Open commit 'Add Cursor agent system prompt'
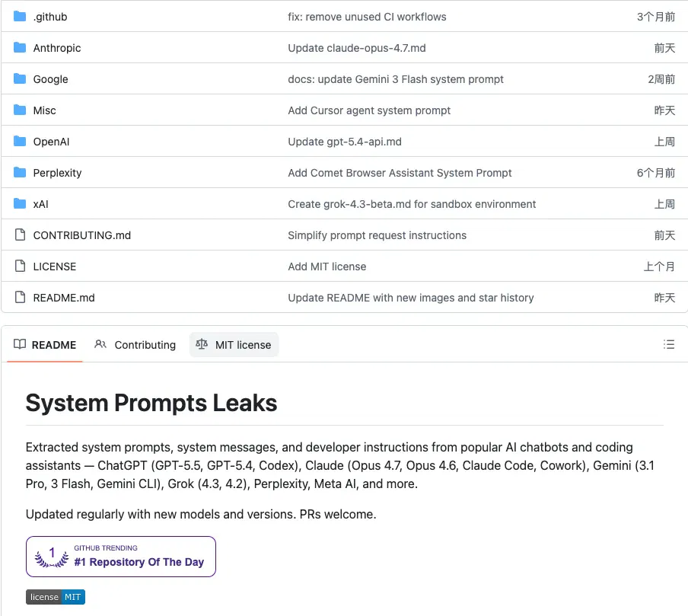 [x=369, y=110]
